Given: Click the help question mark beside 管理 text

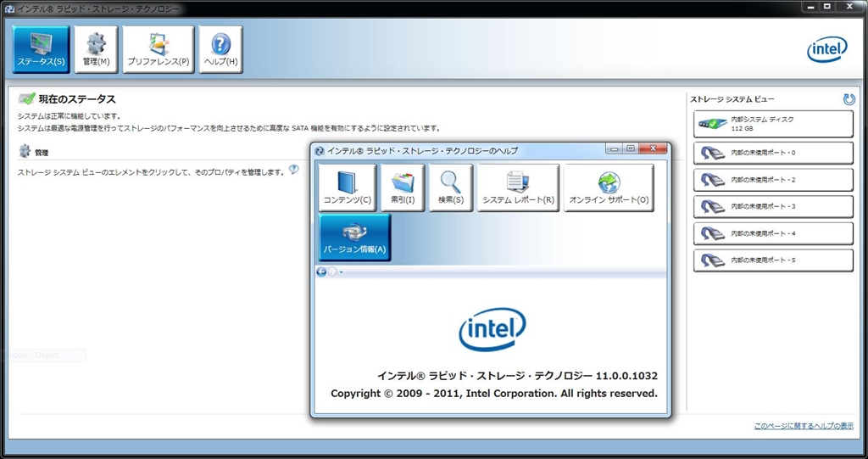Looking at the screenshot, I should coord(294,170).
